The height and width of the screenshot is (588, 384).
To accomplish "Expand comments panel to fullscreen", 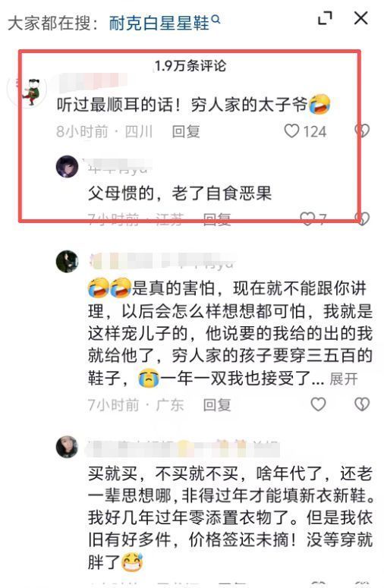I will (x=325, y=18).
